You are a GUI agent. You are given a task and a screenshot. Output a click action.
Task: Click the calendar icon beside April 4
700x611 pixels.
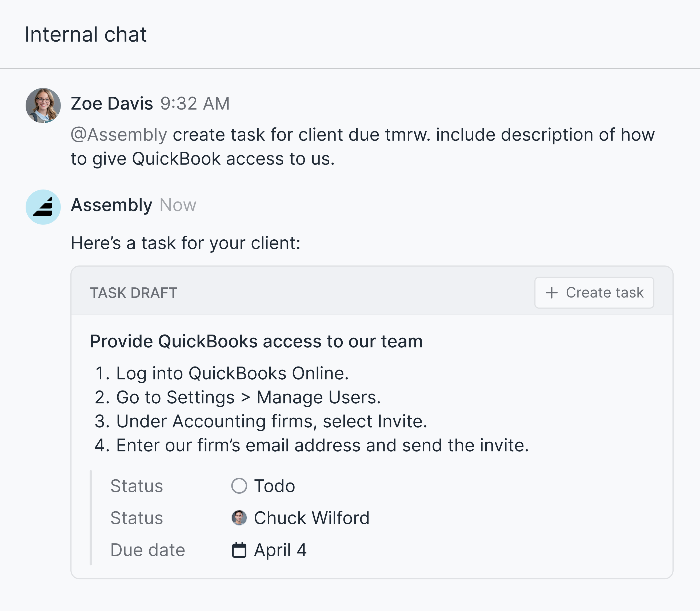[x=239, y=550]
